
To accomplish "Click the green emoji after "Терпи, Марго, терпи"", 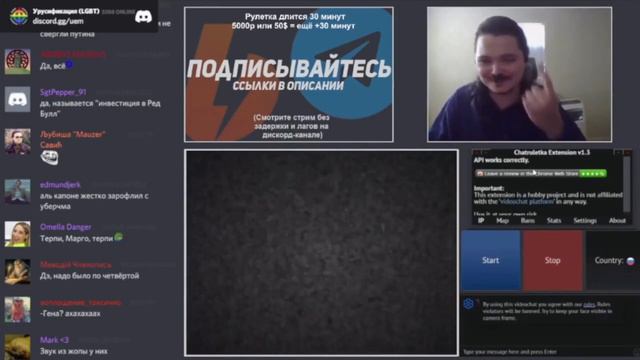I will [119, 237].
